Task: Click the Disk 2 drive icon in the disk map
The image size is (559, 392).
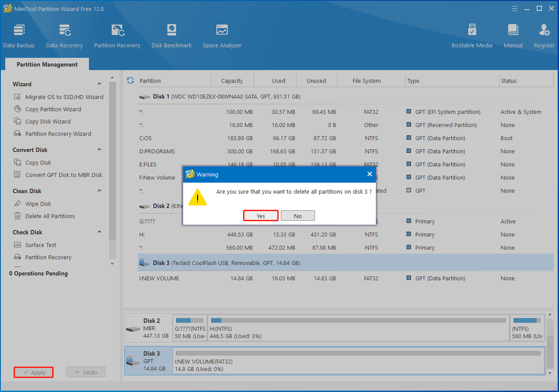Action: point(133,328)
